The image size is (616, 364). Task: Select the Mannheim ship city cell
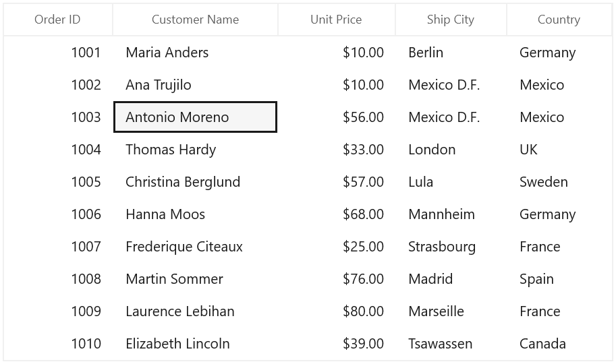(451, 214)
